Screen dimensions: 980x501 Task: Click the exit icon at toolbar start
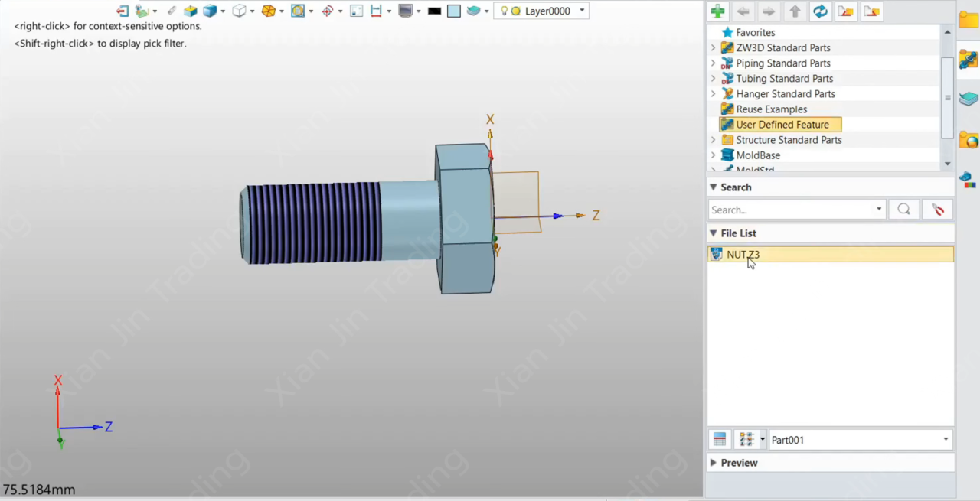click(x=122, y=11)
